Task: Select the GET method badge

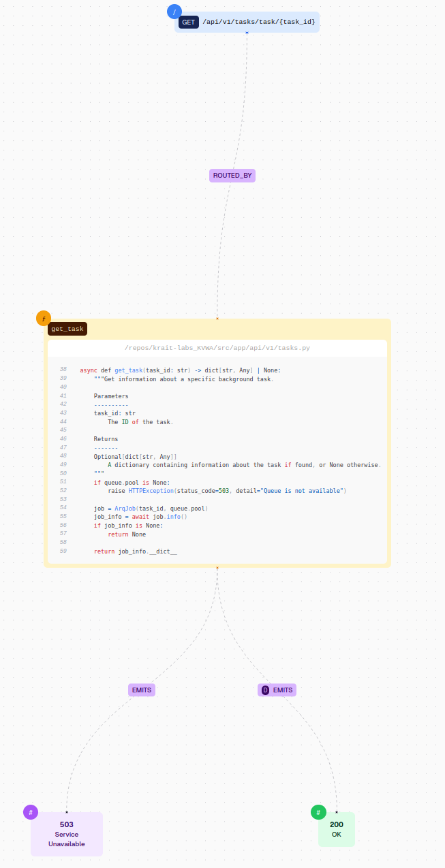Action: coord(189,22)
